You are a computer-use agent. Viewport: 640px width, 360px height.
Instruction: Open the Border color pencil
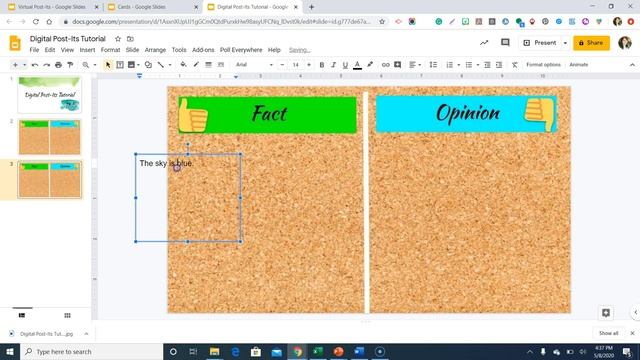(x=196, y=65)
